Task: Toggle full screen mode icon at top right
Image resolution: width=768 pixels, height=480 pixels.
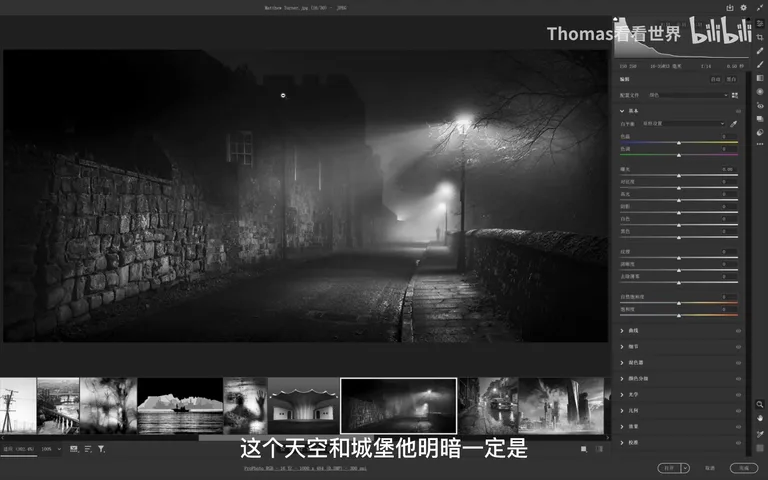Action: coord(760,7)
